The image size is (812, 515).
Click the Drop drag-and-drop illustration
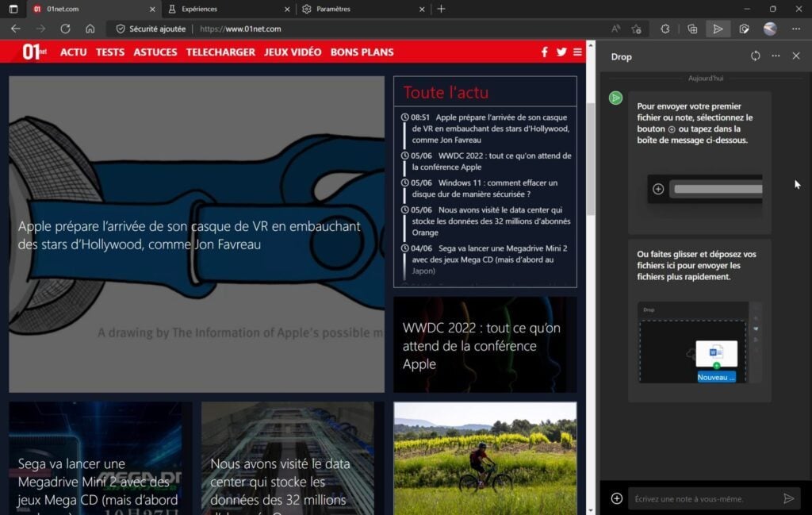click(x=699, y=343)
